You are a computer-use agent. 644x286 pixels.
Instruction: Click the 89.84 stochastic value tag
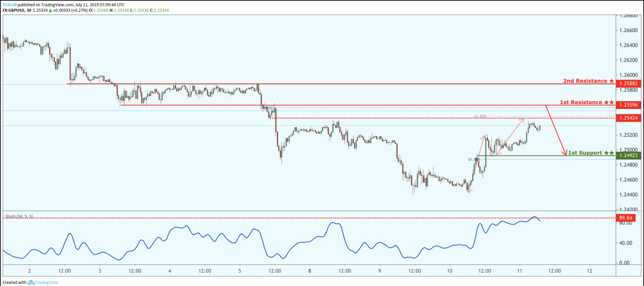click(x=625, y=218)
